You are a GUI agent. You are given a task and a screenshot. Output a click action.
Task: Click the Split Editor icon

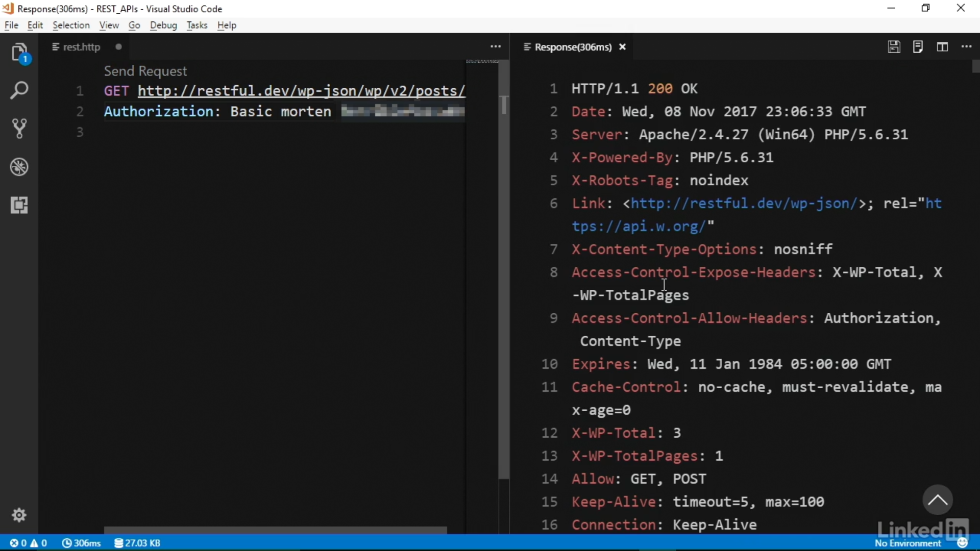pyautogui.click(x=942, y=47)
